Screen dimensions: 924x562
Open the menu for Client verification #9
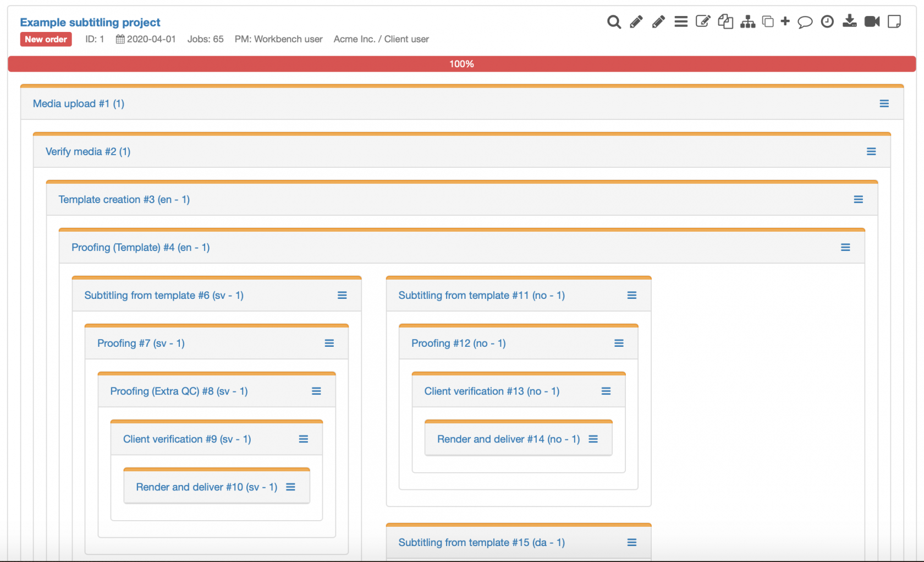pyautogui.click(x=304, y=439)
